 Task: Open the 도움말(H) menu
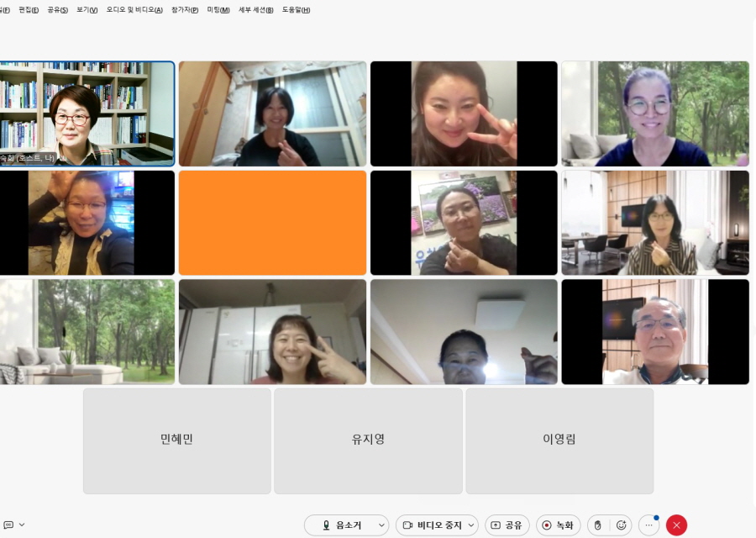point(296,10)
